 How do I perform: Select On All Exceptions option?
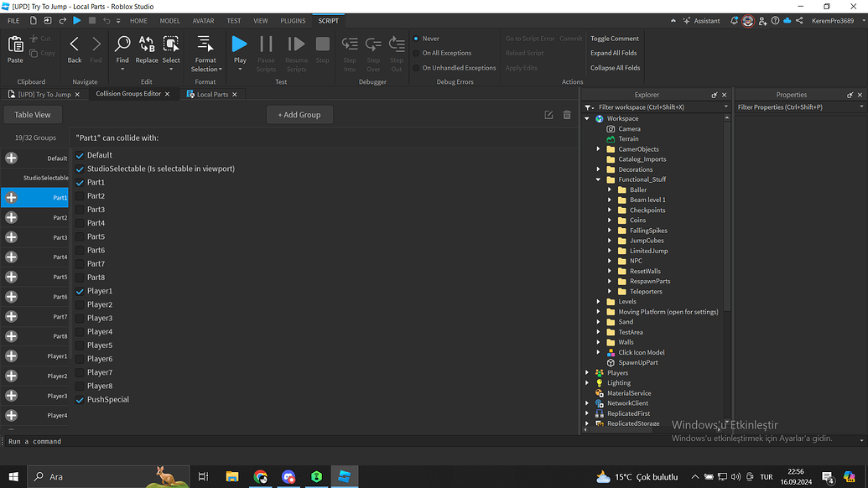416,53
